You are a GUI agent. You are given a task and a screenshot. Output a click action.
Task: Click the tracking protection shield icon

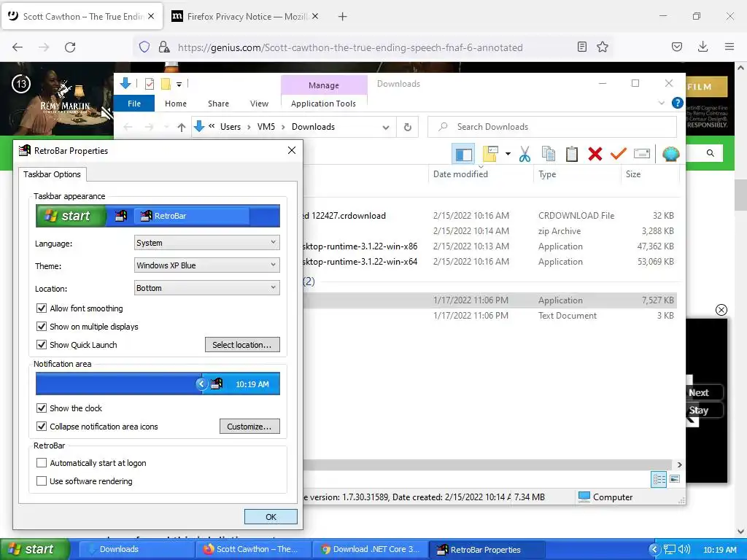point(144,47)
